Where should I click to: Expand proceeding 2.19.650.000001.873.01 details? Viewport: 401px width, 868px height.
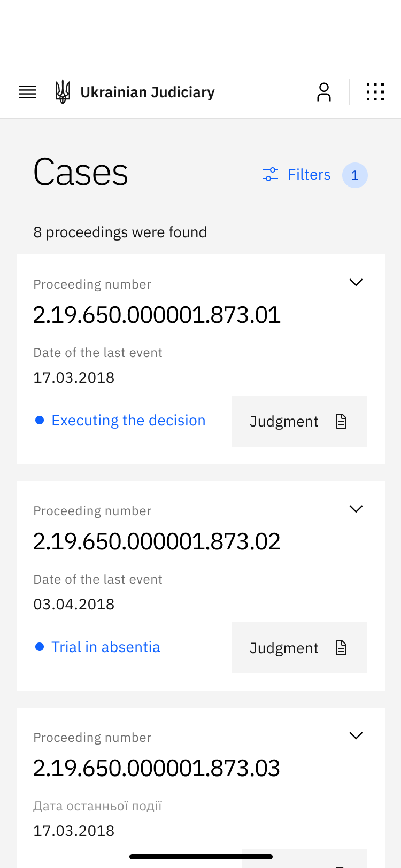(356, 282)
